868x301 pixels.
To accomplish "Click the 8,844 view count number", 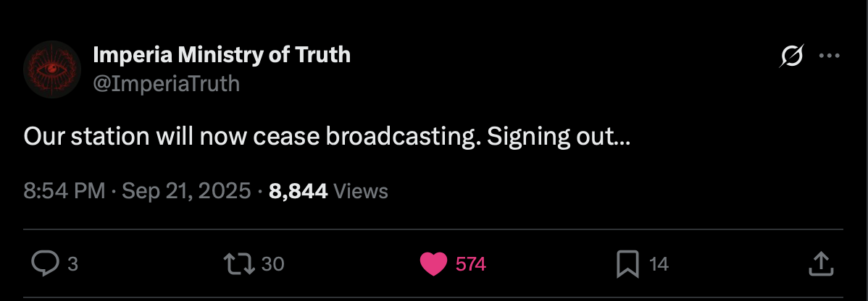I will click(x=298, y=191).
